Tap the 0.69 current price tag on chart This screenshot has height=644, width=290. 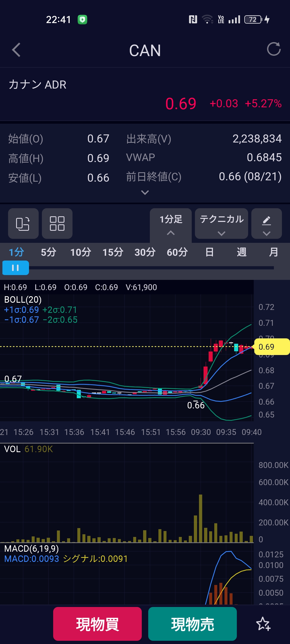pyautogui.click(x=271, y=347)
